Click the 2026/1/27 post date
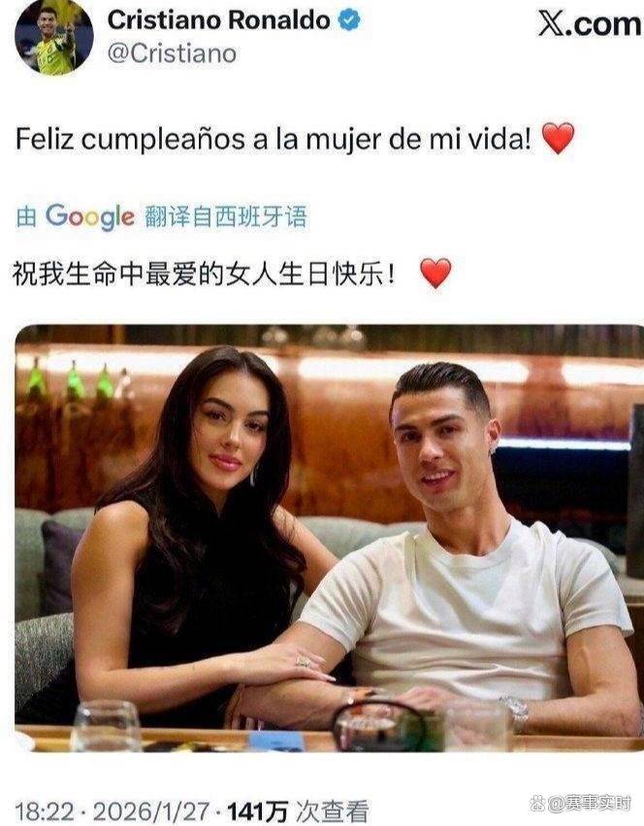Screen dimensions: 644x826 pyautogui.click(x=151, y=811)
